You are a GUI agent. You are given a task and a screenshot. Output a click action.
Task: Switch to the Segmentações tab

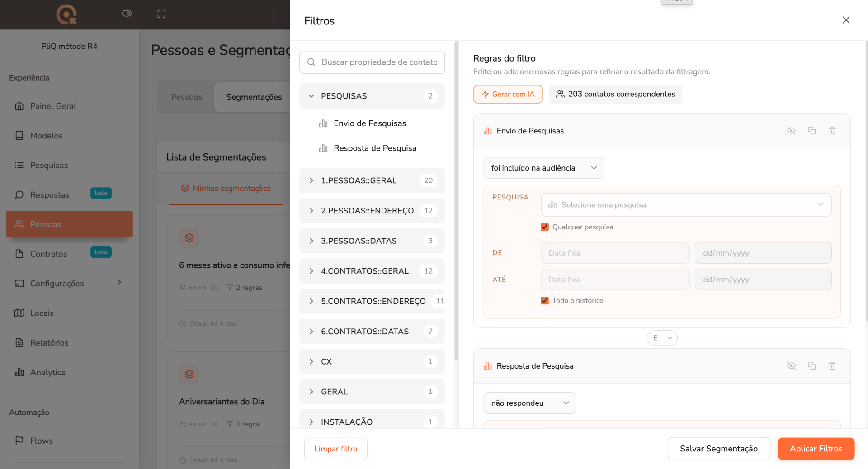tap(254, 97)
